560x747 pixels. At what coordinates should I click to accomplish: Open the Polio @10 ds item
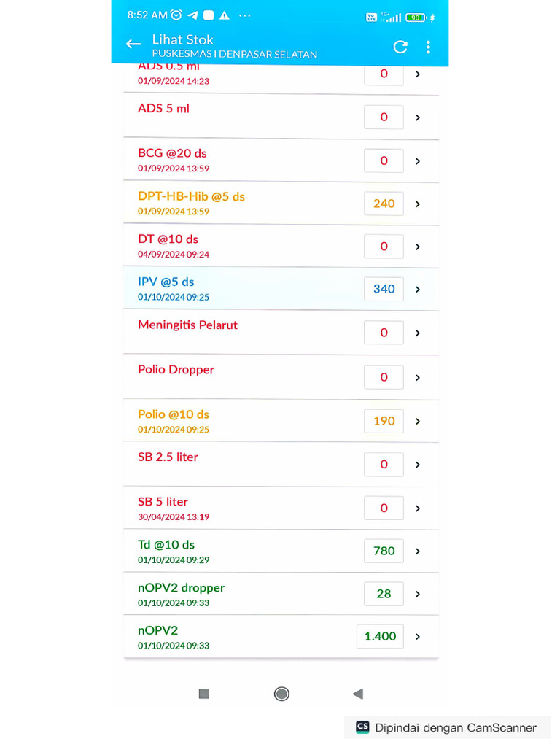tap(174, 414)
